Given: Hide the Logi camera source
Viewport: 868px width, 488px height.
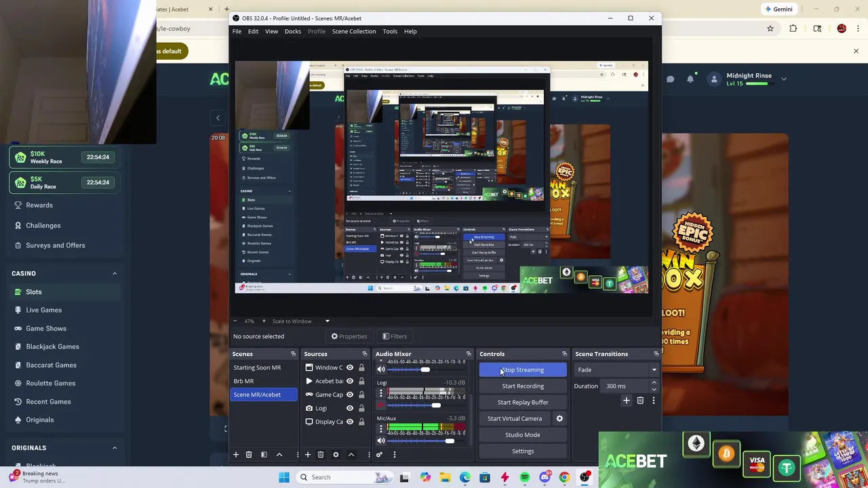Looking at the screenshot, I should click(350, 408).
